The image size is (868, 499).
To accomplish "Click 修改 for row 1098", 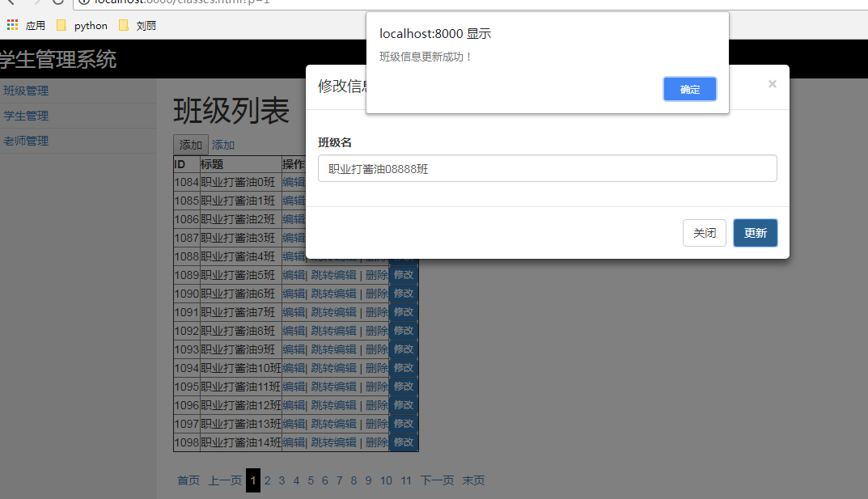I will [x=404, y=442].
